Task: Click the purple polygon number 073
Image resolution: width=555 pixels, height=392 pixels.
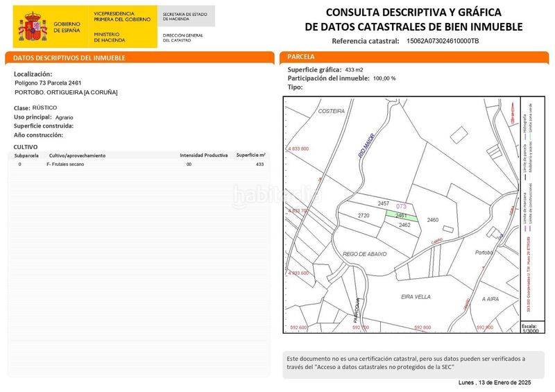Action: pyautogui.click(x=401, y=207)
